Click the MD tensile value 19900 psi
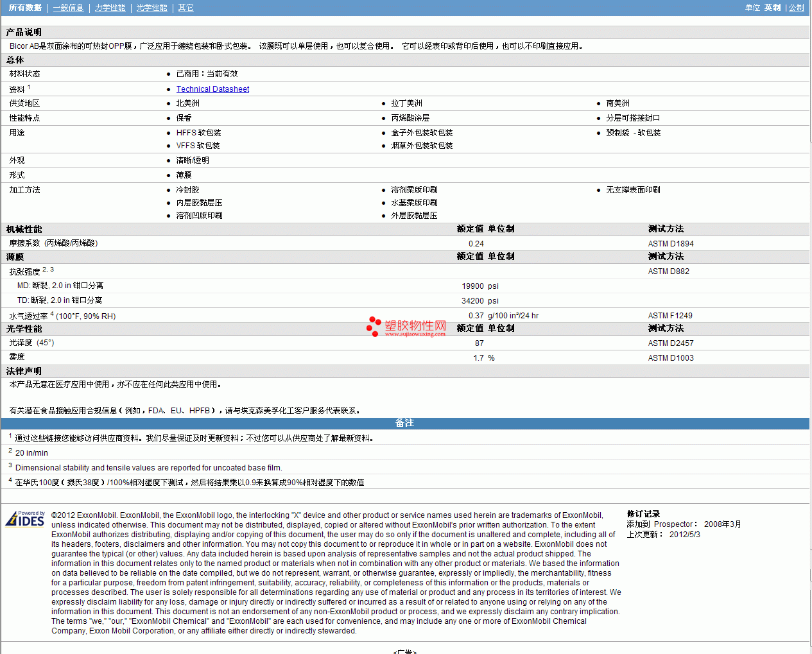812x654 pixels. coord(480,286)
